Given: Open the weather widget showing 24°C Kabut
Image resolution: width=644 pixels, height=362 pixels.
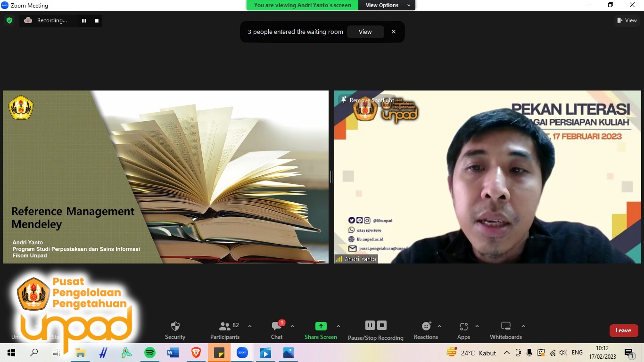Looking at the screenshot, I should 471,353.
